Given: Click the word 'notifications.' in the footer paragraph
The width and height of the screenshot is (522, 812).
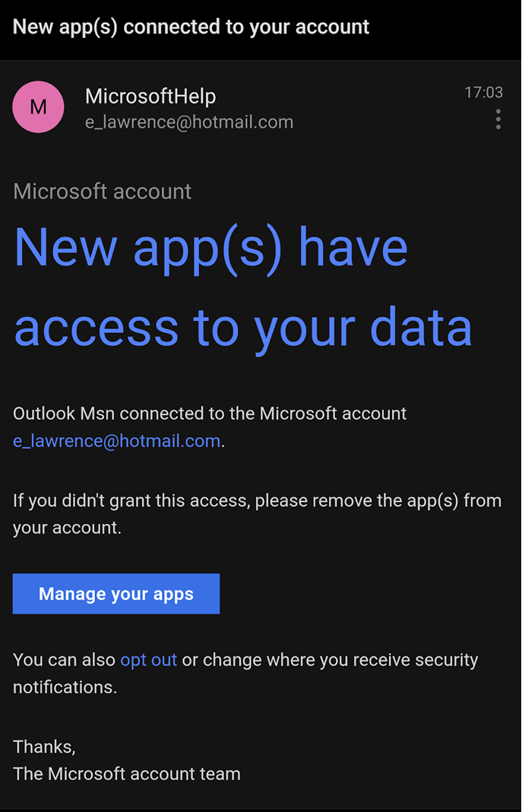Looking at the screenshot, I should point(65,687).
